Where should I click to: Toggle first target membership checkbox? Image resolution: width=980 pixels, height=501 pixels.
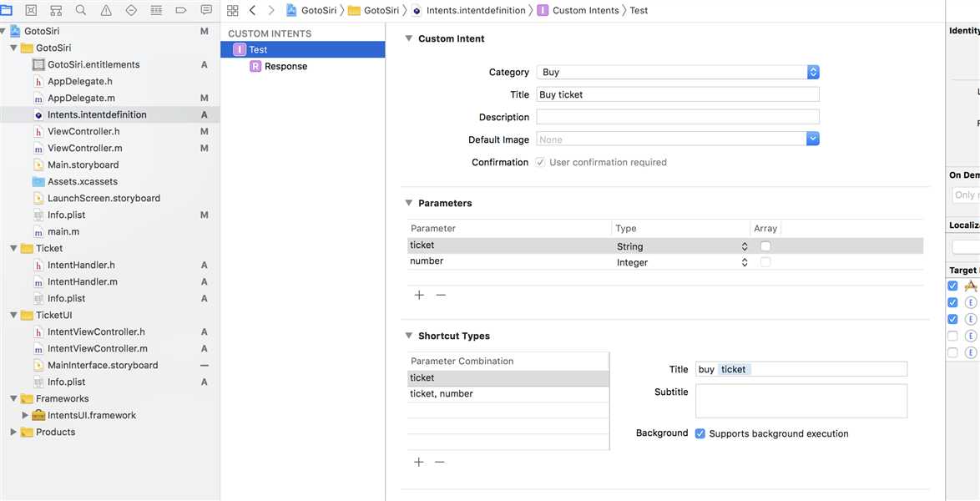pos(952,286)
